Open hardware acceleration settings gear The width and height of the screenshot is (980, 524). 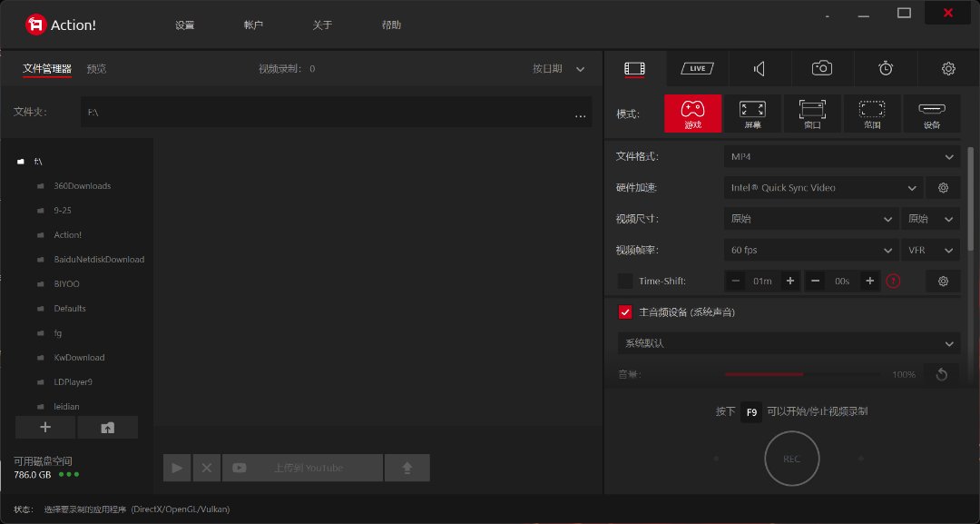coord(943,188)
